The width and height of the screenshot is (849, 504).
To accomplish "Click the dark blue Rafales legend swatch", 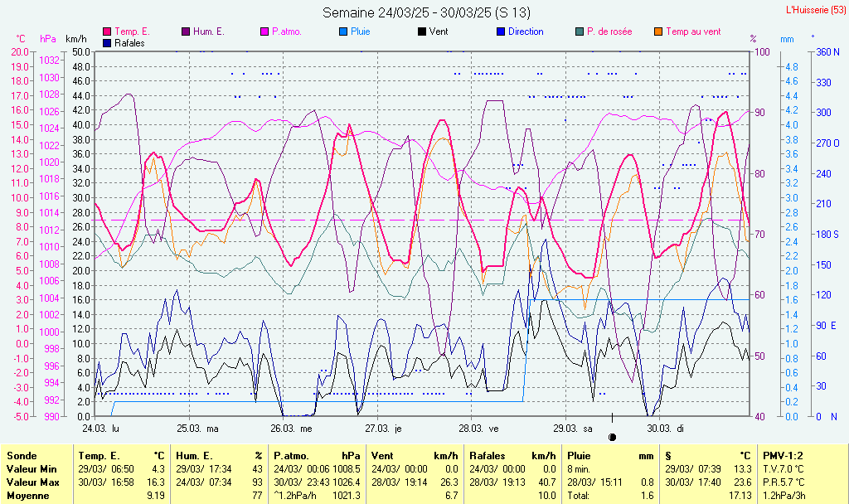I will (107, 43).
